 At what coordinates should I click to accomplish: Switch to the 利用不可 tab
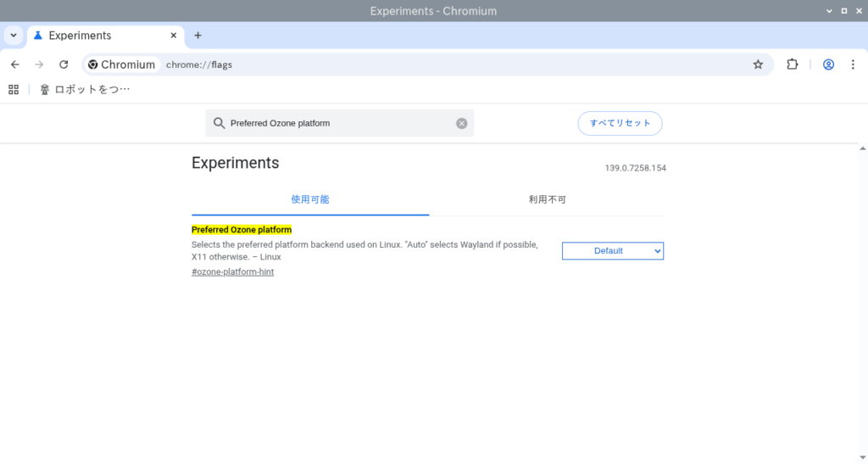point(547,199)
